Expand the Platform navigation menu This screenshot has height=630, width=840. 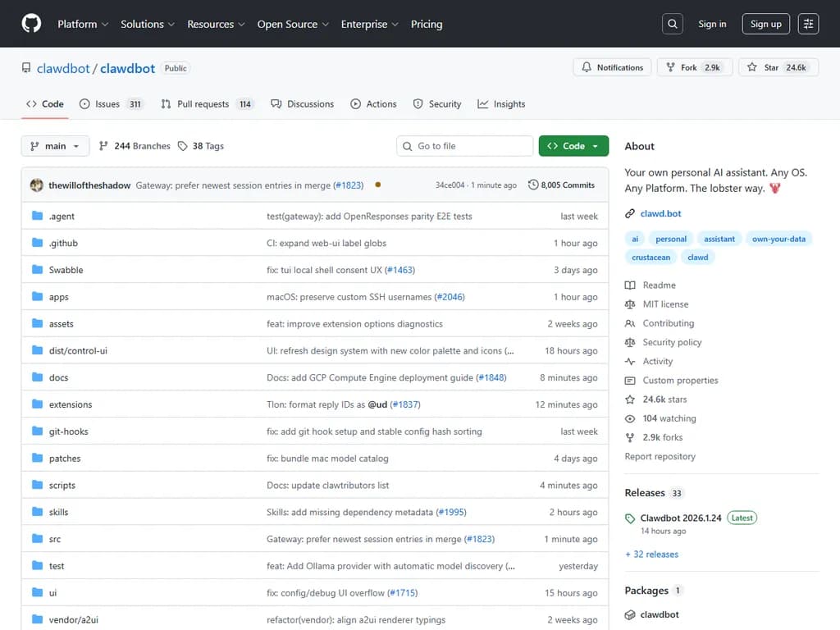(x=83, y=24)
